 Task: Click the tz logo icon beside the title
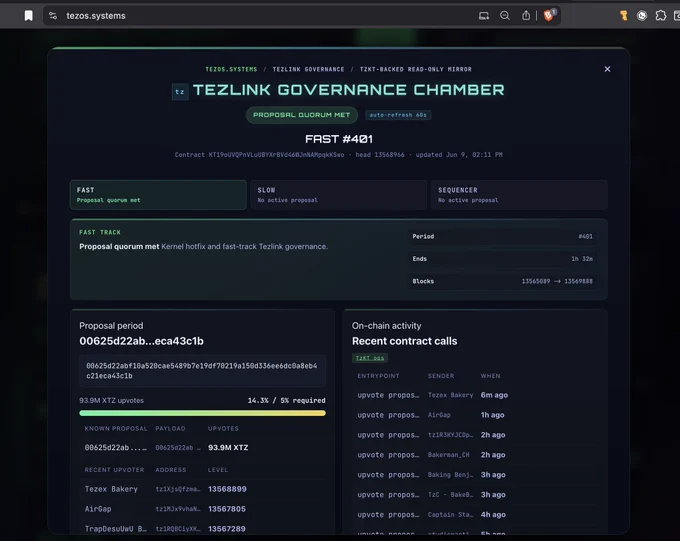(x=180, y=92)
